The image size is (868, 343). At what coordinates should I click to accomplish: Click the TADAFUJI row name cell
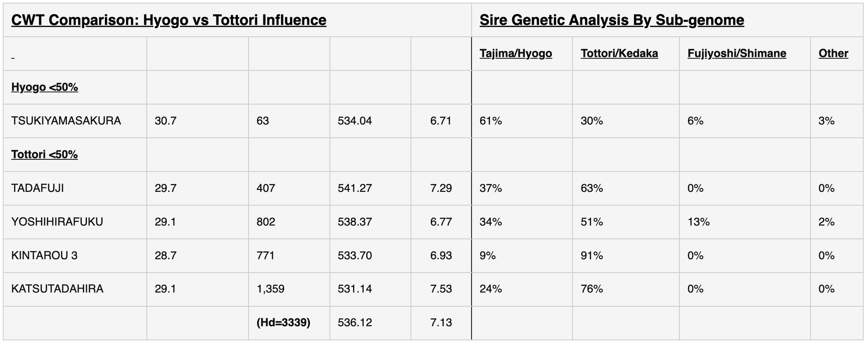point(38,188)
